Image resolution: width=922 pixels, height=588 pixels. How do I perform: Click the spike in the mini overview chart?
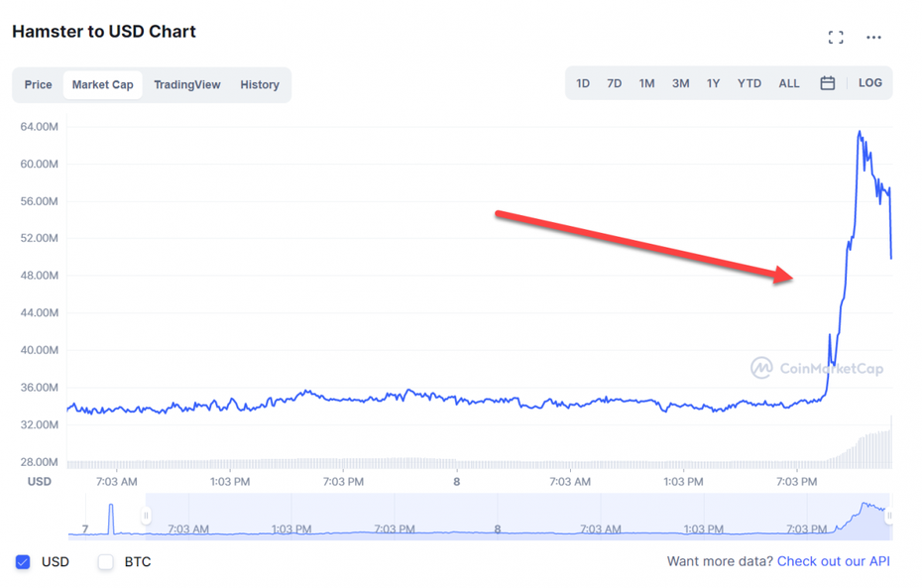[111, 518]
